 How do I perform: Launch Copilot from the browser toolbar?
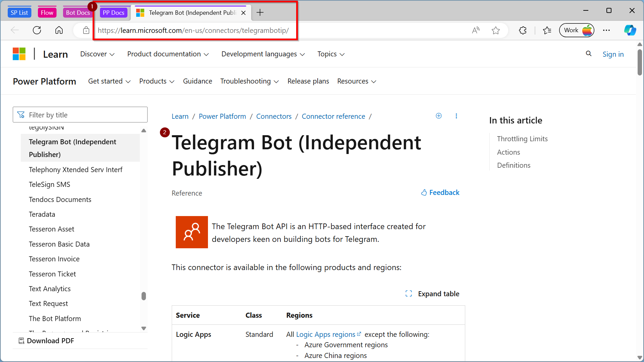point(630,31)
